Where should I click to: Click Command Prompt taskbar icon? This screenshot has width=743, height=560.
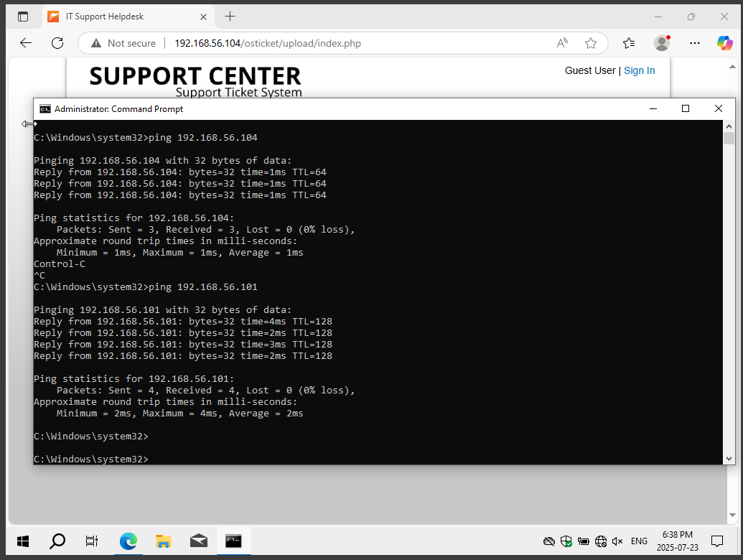(x=233, y=541)
